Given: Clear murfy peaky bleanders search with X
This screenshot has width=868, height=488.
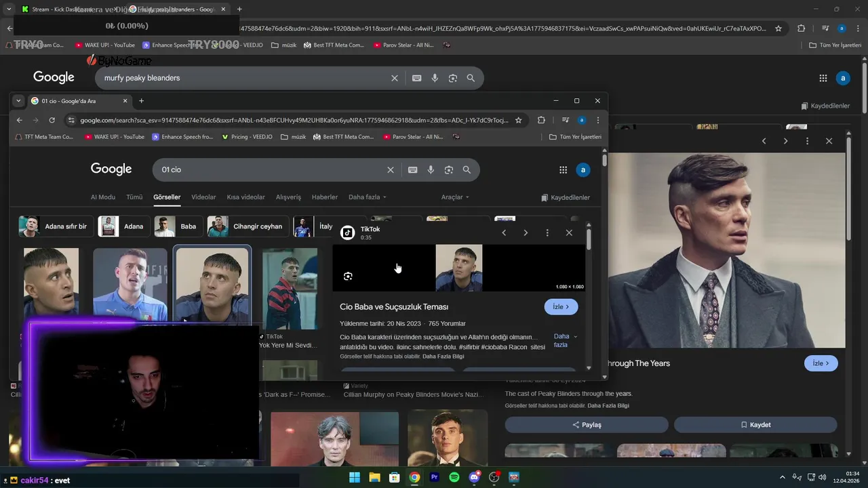Looking at the screenshot, I should [x=394, y=78].
